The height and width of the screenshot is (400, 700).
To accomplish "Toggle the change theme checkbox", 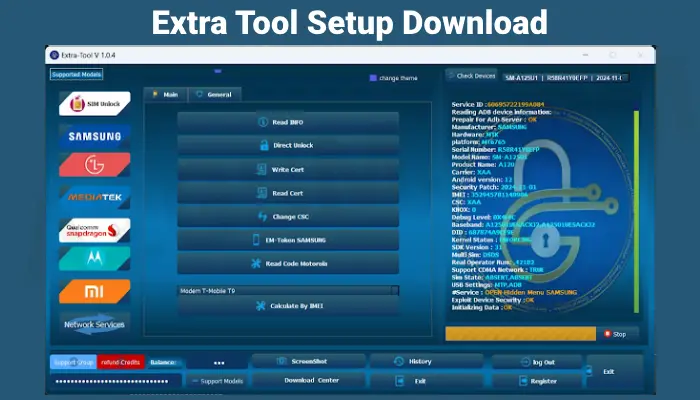I will coord(373,78).
